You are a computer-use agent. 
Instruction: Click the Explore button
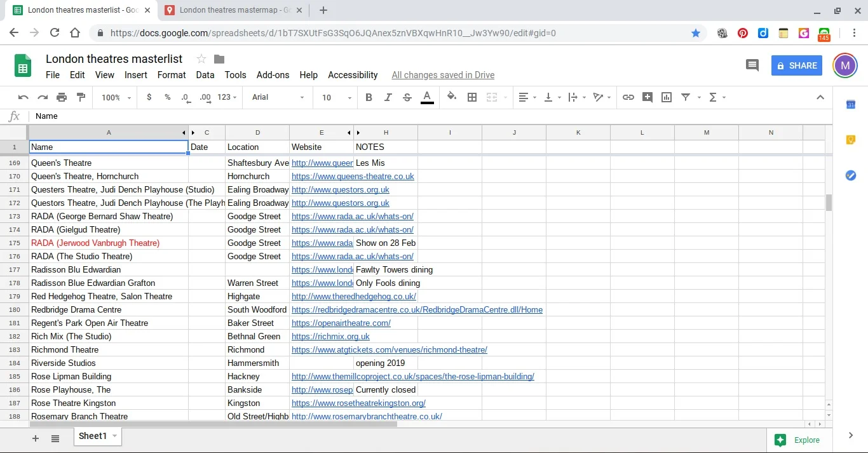point(799,440)
